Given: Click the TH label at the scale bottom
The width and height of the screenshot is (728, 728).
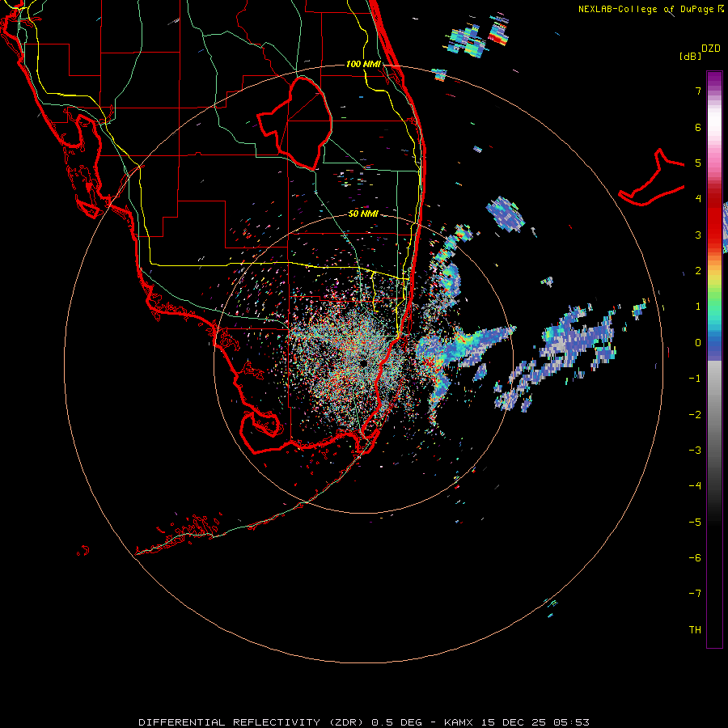Looking at the screenshot, I should [695, 630].
